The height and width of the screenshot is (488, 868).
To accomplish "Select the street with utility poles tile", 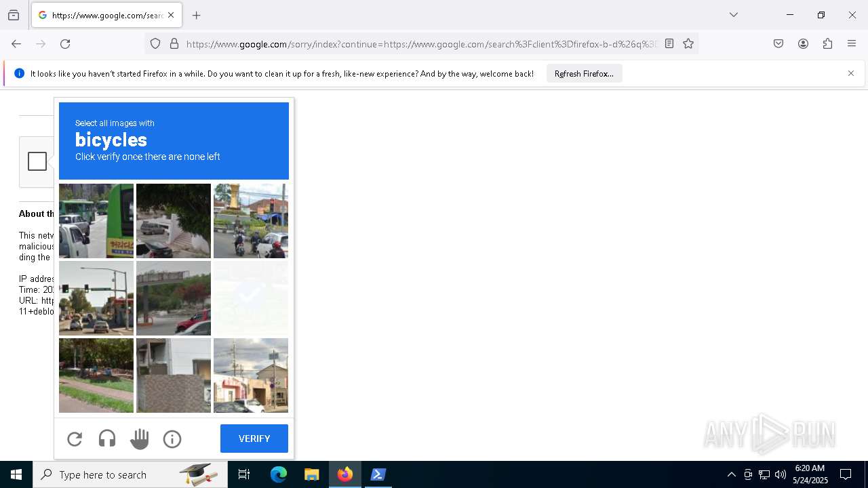I will pos(251,375).
